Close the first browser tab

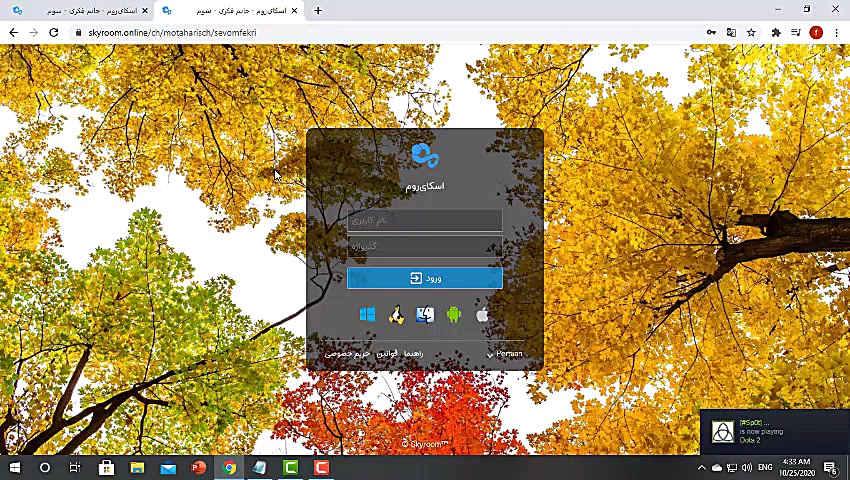tap(144, 11)
